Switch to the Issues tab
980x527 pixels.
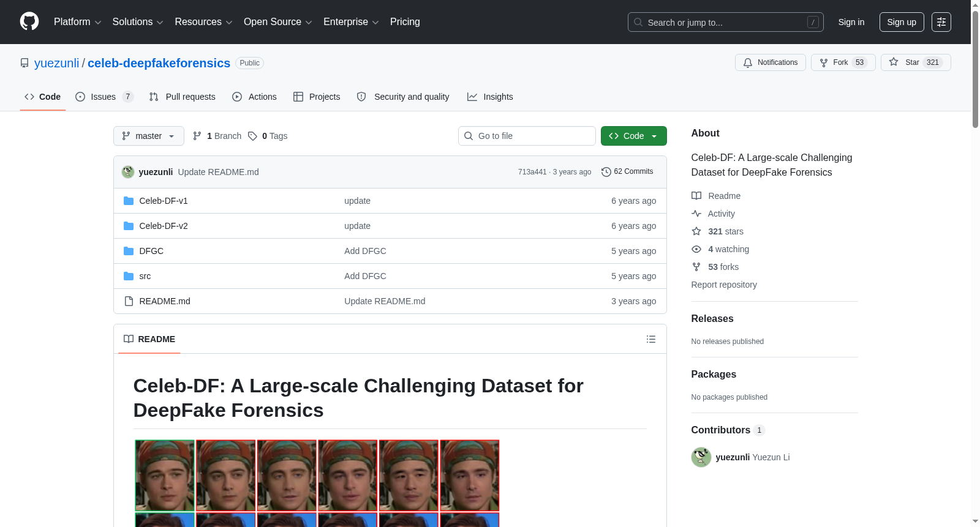[104, 97]
